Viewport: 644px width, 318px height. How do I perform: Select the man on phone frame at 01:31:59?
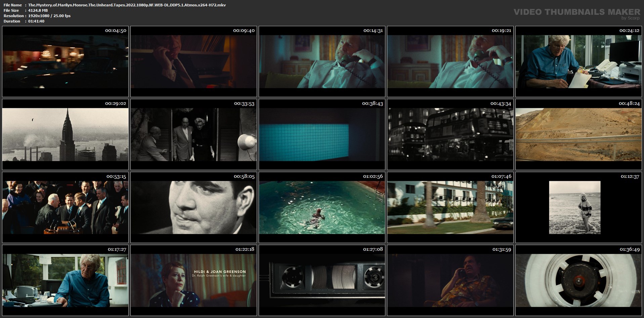point(450,280)
